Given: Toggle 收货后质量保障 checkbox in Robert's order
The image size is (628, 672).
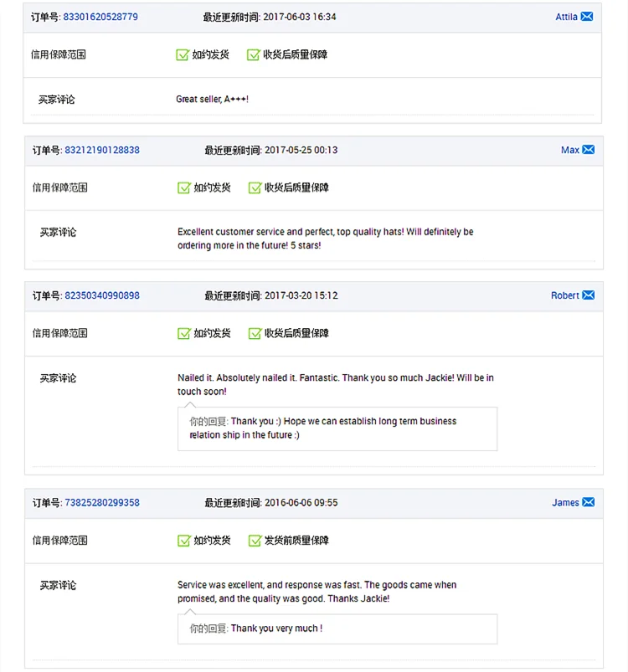Looking at the screenshot, I should point(255,333).
